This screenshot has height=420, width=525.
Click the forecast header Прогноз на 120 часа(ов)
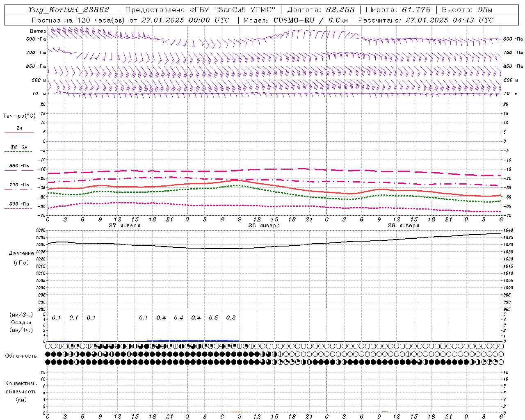click(79, 20)
